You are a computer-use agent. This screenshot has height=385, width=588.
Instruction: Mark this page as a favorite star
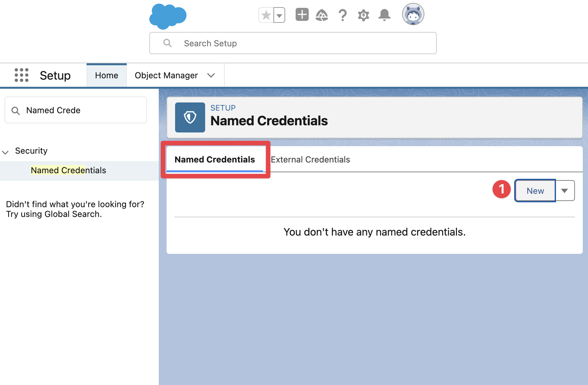(x=266, y=15)
